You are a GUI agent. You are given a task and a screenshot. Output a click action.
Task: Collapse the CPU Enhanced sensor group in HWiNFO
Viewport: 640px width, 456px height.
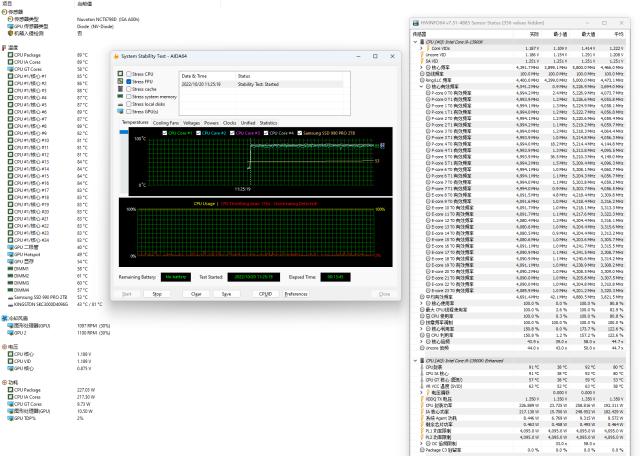[415, 360]
